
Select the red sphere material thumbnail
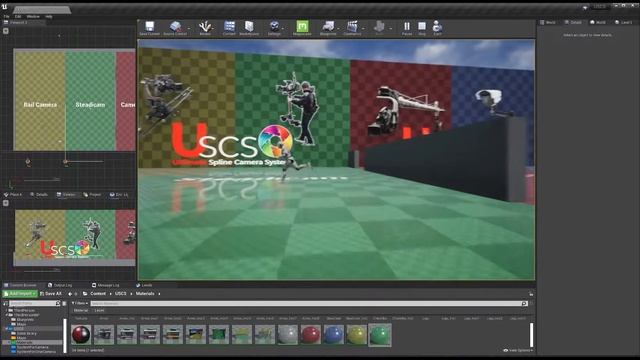point(311,334)
